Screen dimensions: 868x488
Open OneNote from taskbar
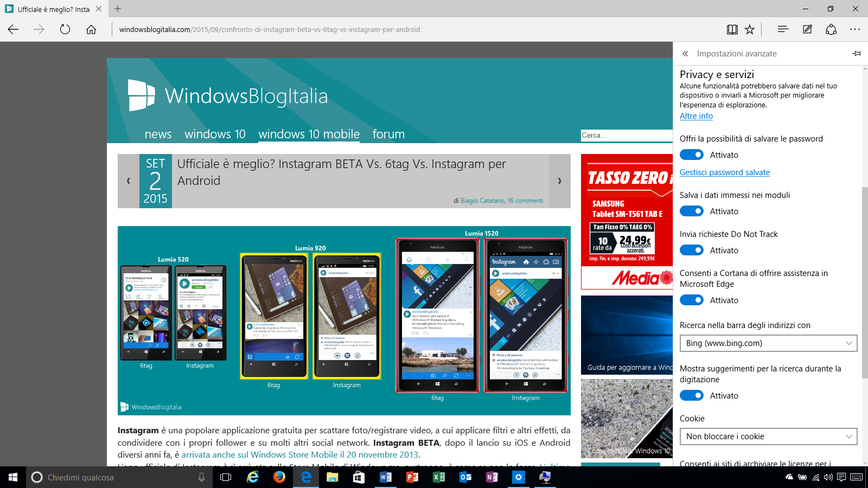coord(492,477)
